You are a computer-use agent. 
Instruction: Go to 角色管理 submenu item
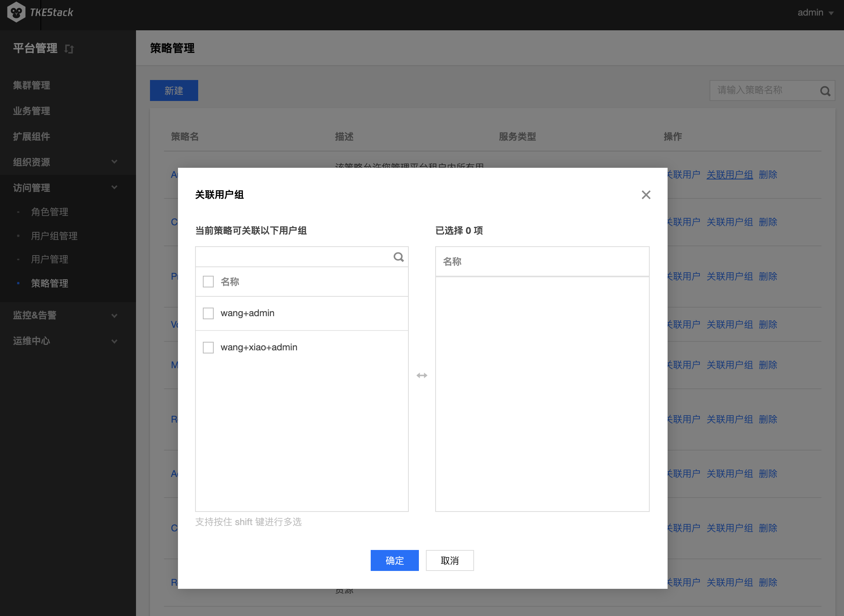click(50, 212)
